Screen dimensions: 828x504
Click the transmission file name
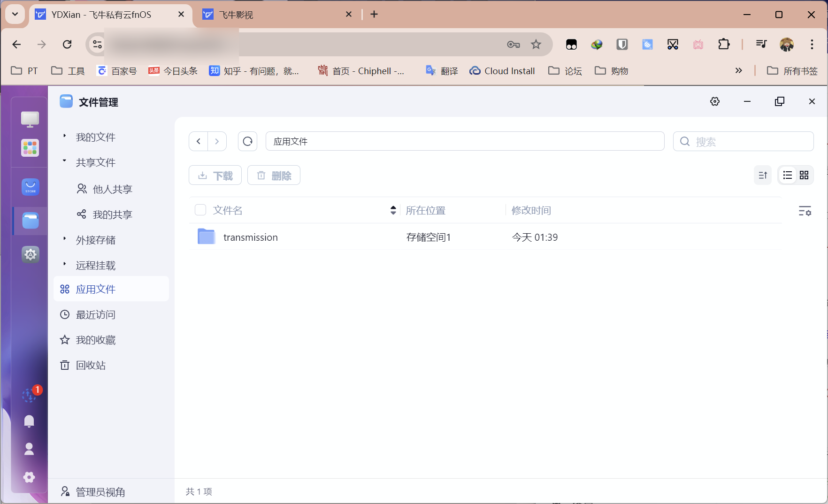point(251,237)
